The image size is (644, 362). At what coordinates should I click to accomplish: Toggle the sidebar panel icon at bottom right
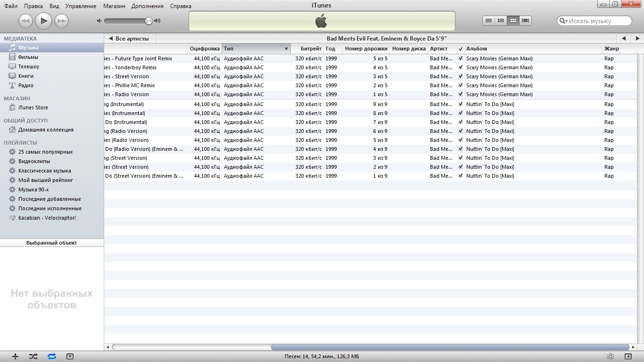(x=628, y=357)
